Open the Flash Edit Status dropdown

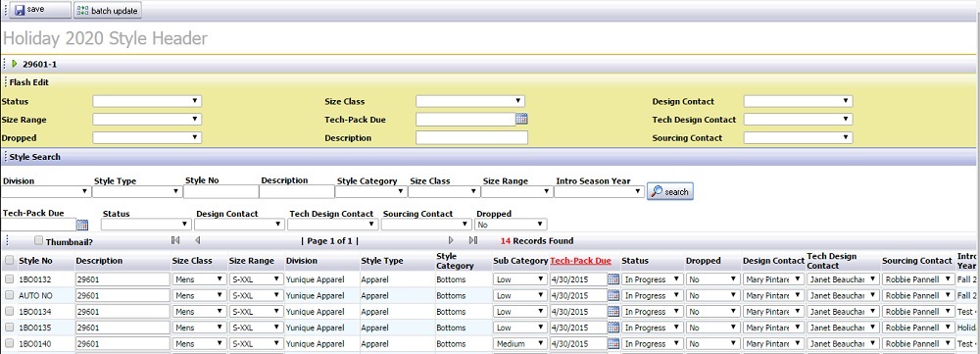coord(147,101)
